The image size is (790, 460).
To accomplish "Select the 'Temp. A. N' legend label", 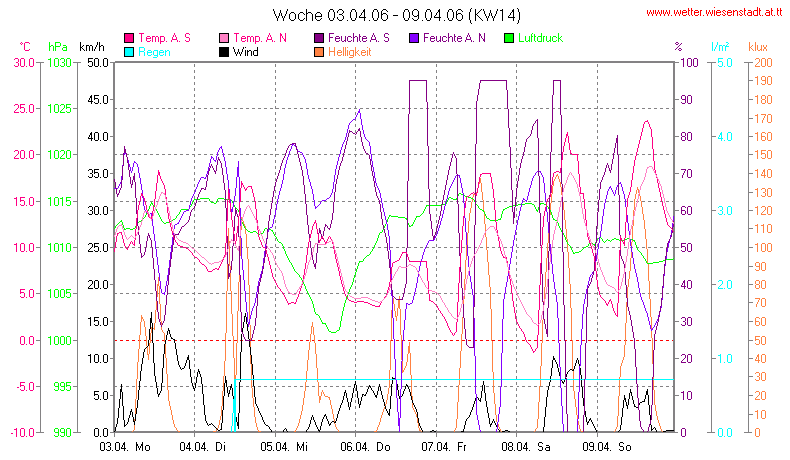I will [259, 38].
